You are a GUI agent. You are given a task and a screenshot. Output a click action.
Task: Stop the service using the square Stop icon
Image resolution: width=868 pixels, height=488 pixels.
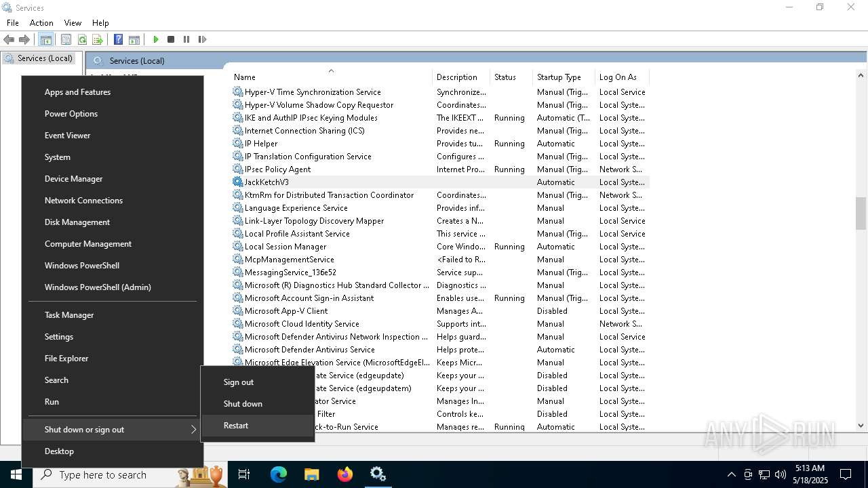point(171,39)
